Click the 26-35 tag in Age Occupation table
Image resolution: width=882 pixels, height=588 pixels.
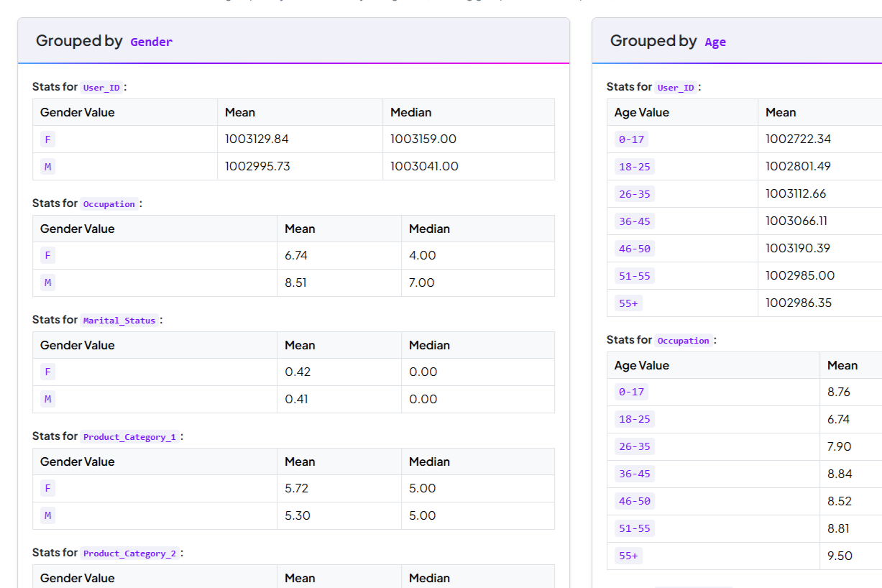click(x=635, y=447)
